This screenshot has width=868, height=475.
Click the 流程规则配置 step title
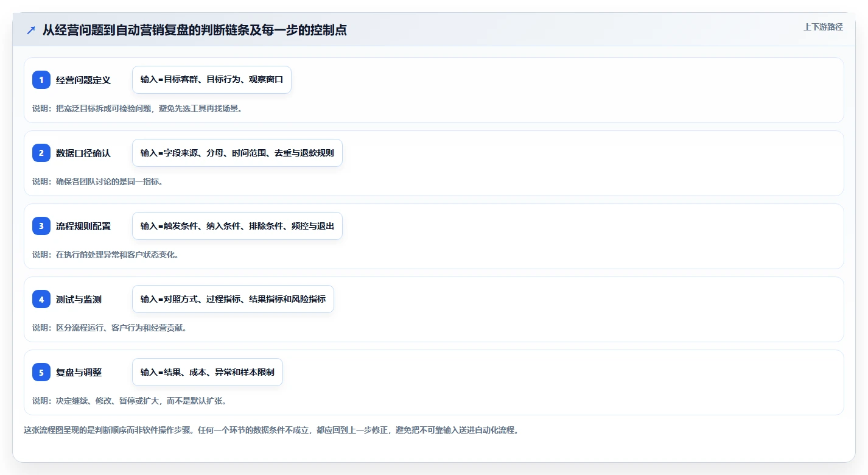click(83, 226)
